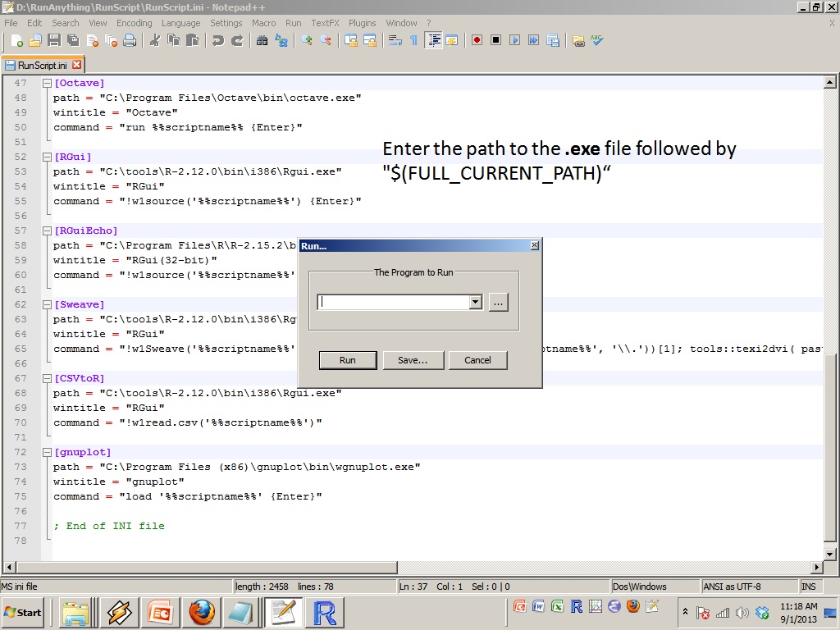Collapse the [Sweave] section fold
The width and height of the screenshot is (840, 630).
tap(47, 304)
